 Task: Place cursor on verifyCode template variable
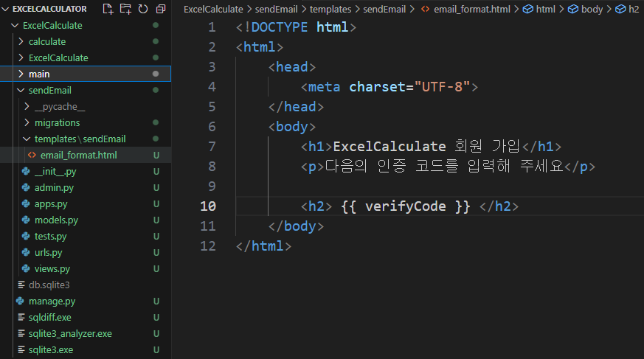pyautogui.click(x=405, y=206)
